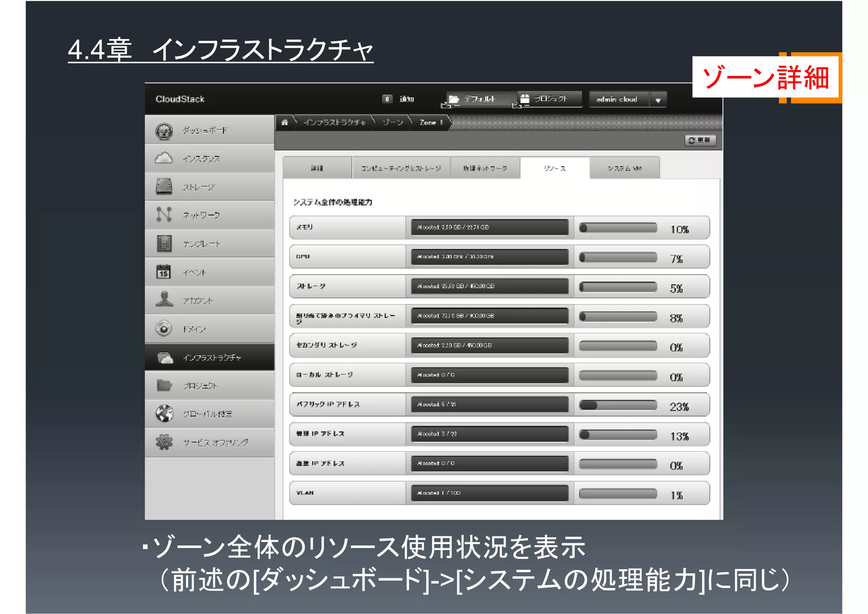
Task: Go to home via breadcrumb house icon
Action: (x=285, y=123)
